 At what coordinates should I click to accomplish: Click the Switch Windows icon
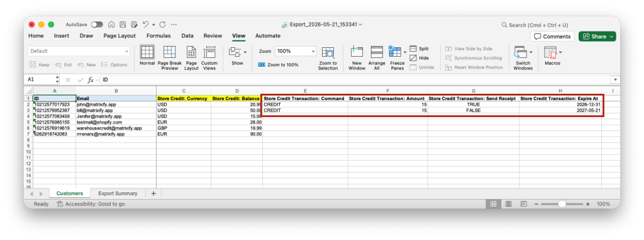(520, 53)
